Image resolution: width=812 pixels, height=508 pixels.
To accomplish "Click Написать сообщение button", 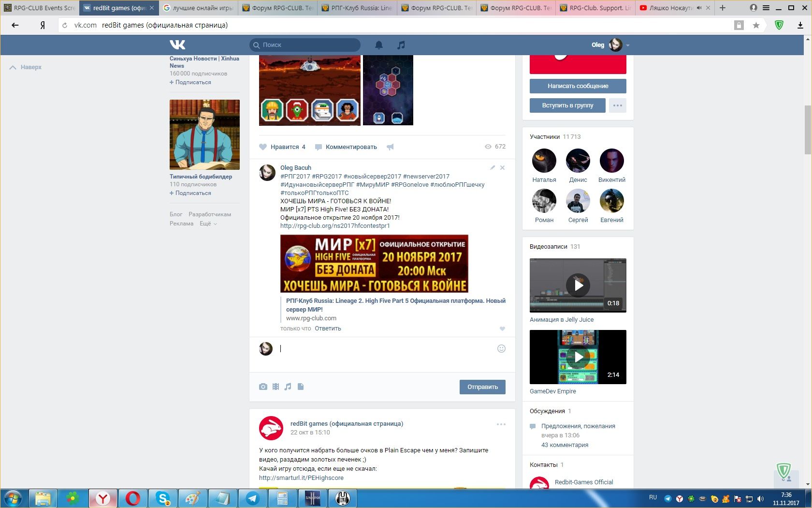I will 578,86.
